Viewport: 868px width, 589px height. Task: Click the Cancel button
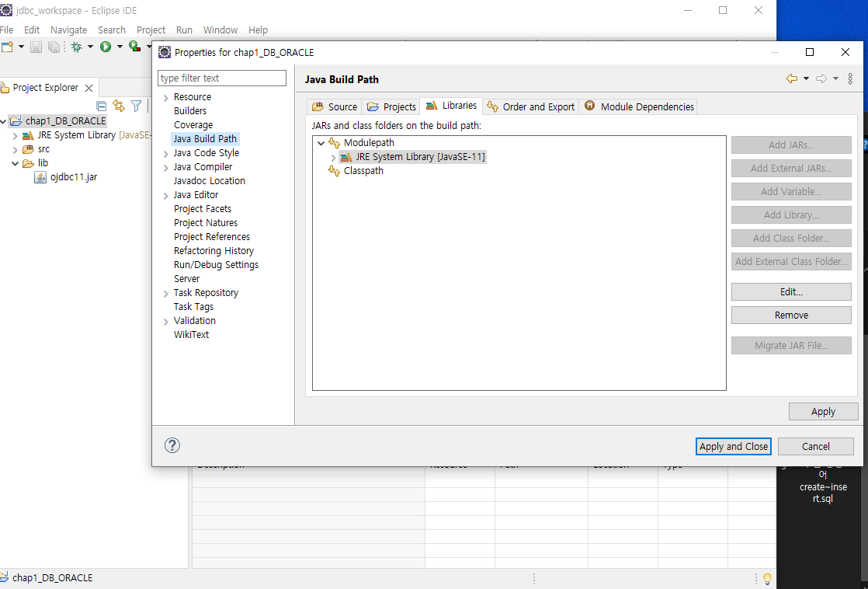(815, 447)
